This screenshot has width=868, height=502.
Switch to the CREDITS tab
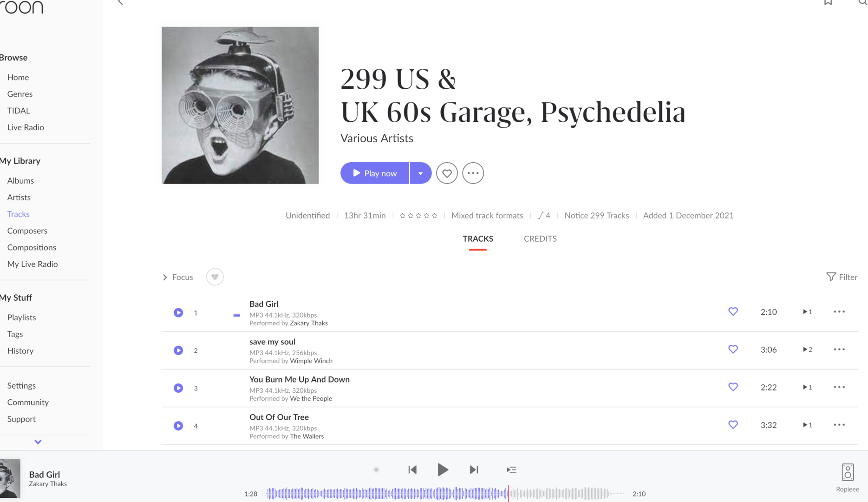(540, 238)
